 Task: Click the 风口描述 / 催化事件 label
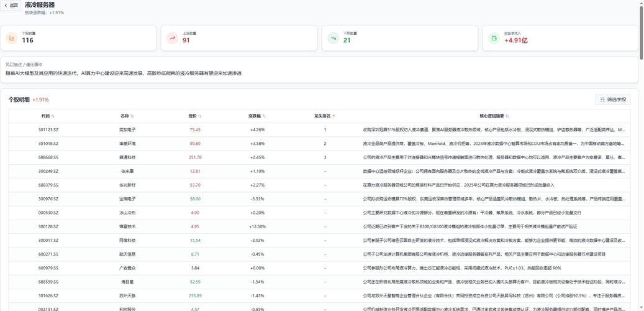24,65
